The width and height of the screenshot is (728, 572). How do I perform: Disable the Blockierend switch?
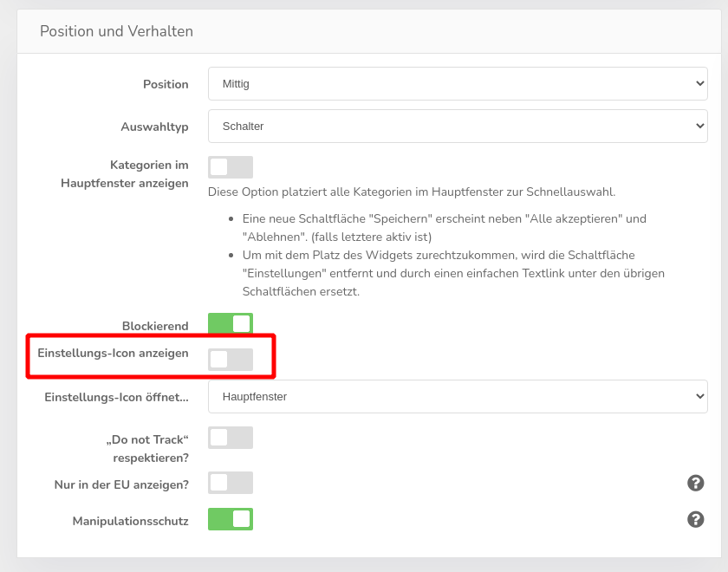coord(231,324)
